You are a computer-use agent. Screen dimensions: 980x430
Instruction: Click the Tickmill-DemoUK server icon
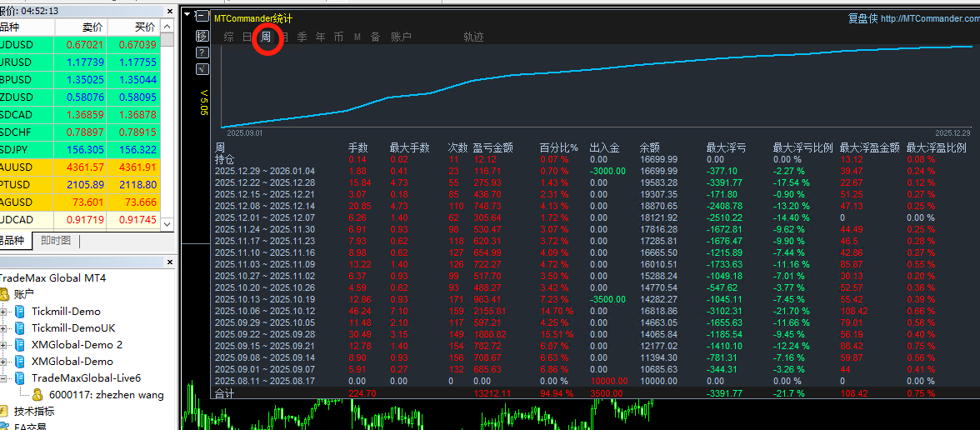(x=20, y=328)
